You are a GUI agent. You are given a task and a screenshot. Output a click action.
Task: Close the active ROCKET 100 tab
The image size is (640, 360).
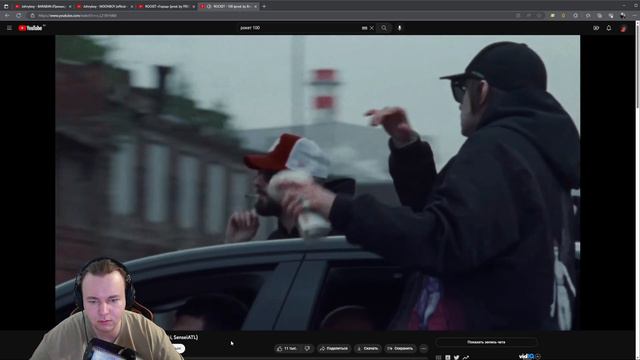[x=256, y=7]
